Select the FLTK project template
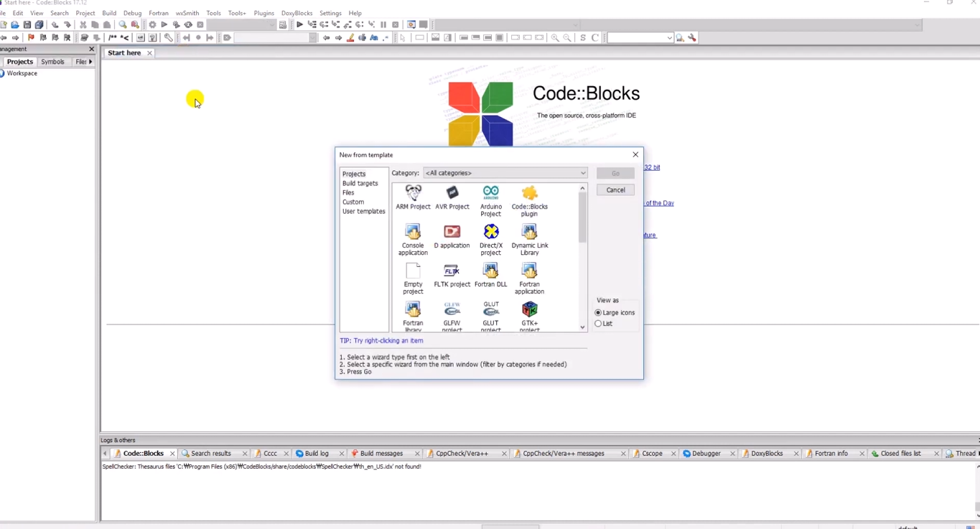Viewport: 980px width, 529px height. [x=452, y=276]
